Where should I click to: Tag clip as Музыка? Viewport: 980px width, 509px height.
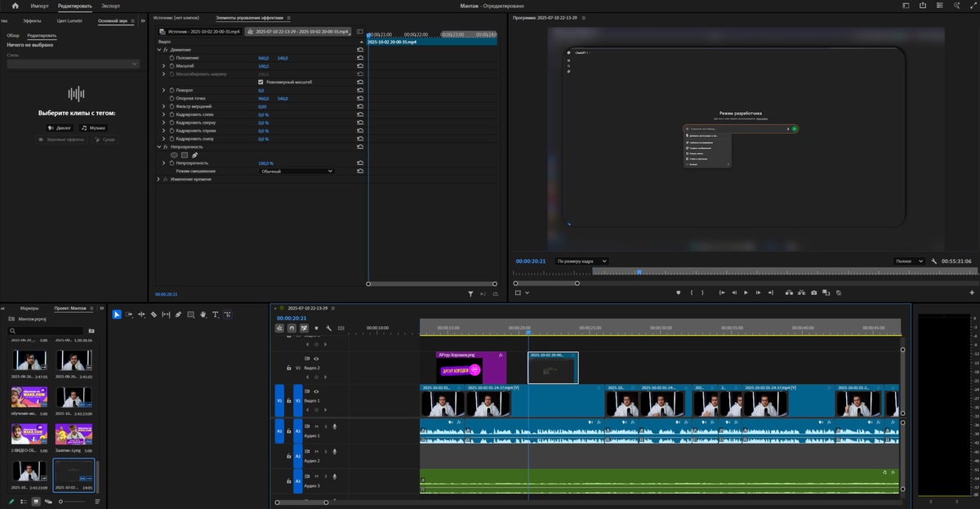coord(93,127)
